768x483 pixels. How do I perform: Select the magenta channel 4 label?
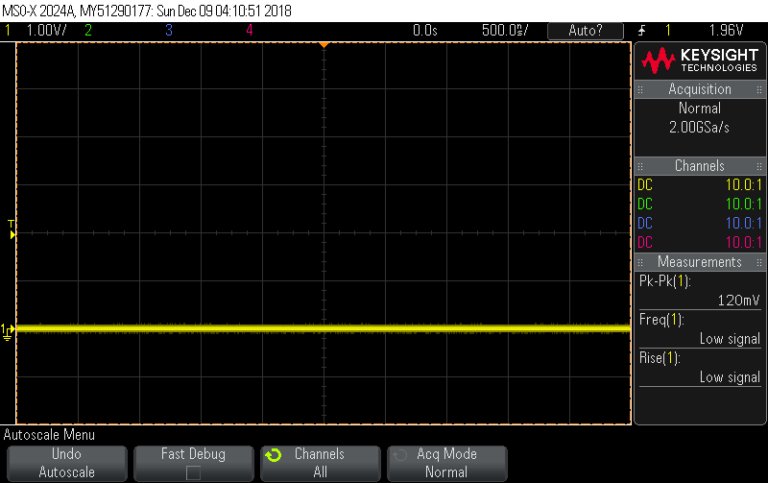coord(249,30)
